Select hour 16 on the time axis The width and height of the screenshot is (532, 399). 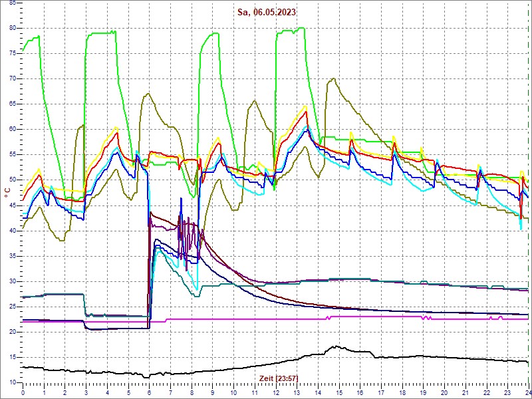coord(360,392)
